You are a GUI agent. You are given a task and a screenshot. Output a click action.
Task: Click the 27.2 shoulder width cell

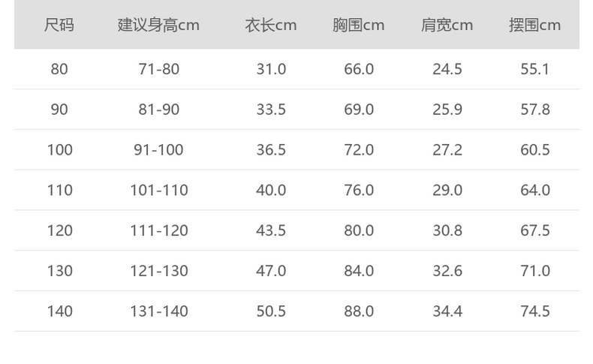[447, 150]
